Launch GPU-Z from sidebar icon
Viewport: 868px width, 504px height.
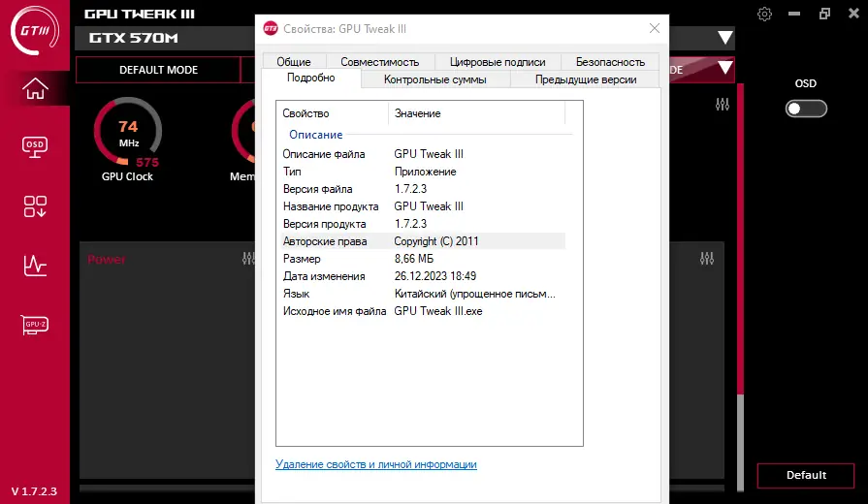point(35,325)
